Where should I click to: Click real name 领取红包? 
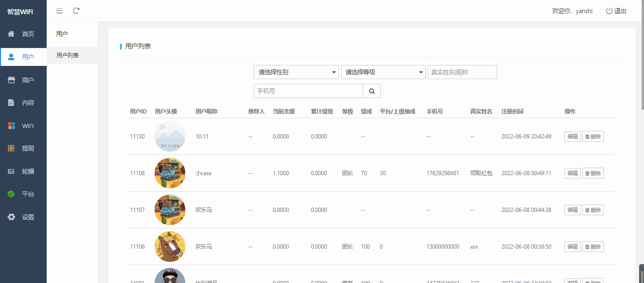(481, 173)
